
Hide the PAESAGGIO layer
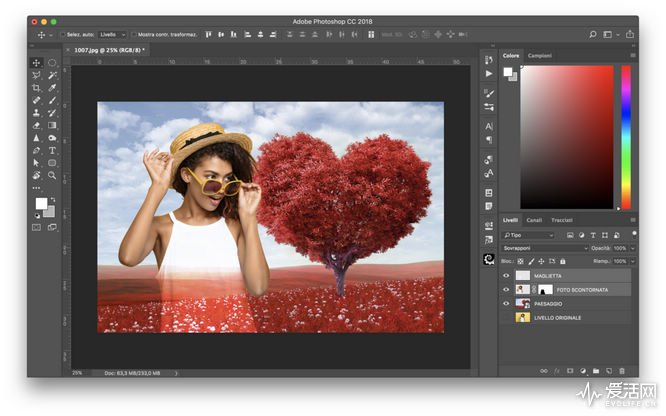(506, 304)
